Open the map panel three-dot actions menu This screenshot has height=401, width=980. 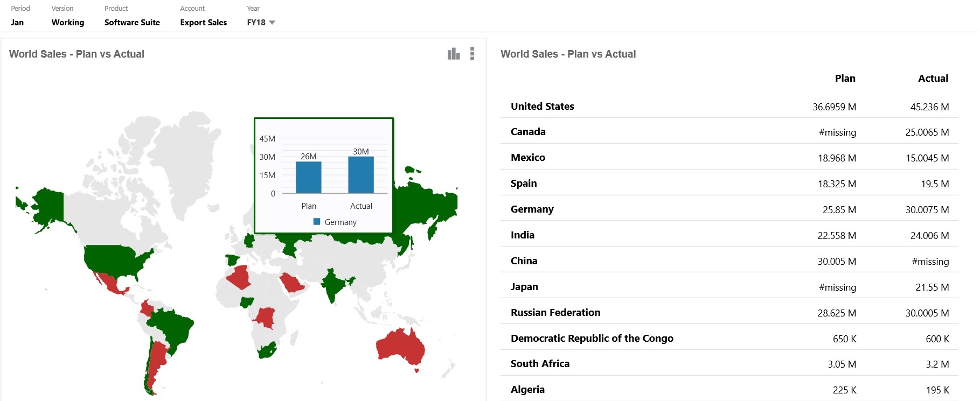472,54
